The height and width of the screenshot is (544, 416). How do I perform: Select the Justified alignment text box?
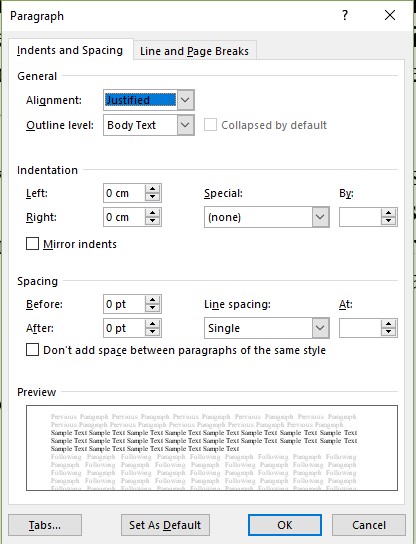point(141,100)
